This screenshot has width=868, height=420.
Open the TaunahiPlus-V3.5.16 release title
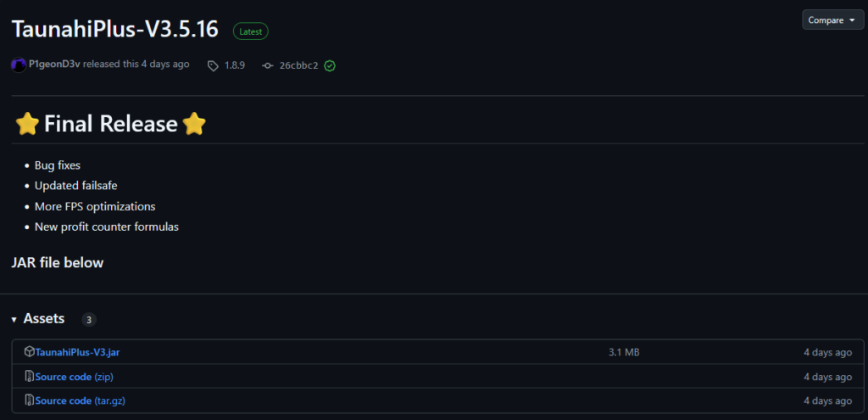pos(115,29)
